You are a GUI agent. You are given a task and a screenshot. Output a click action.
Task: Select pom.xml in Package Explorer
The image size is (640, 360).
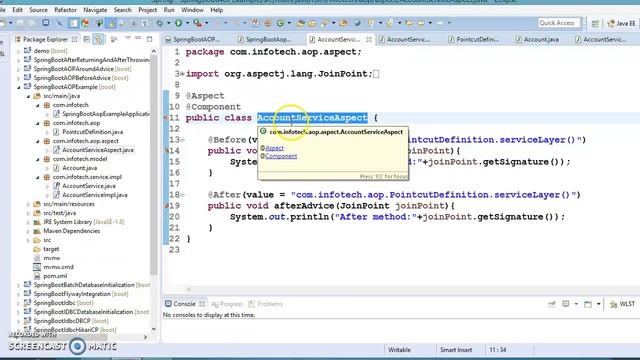click(x=55, y=276)
